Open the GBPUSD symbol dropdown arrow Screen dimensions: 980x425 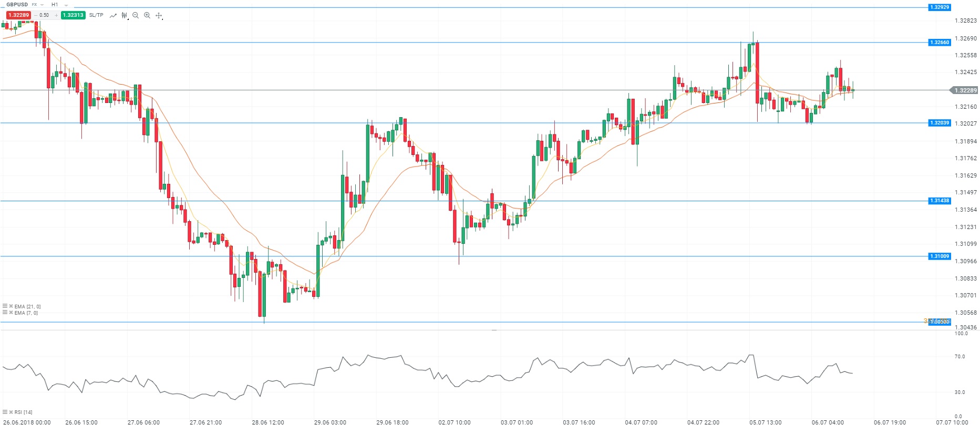(x=42, y=5)
